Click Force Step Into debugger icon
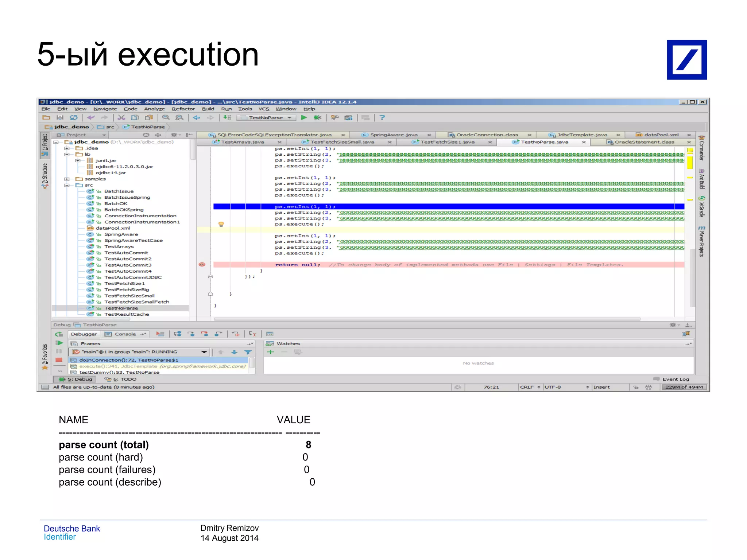This screenshot has width=747, height=560. 204,334
